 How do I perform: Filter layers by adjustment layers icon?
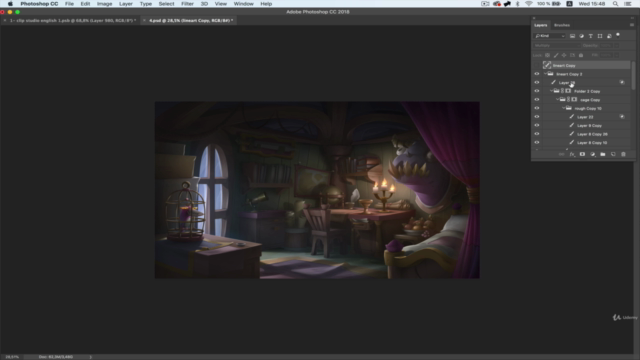[582, 36]
